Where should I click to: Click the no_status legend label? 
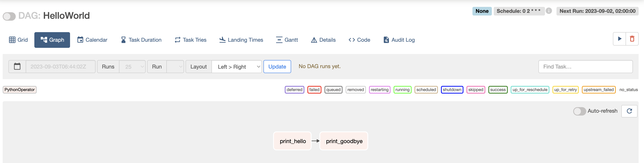pyautogui.click(x=628, y=90)
